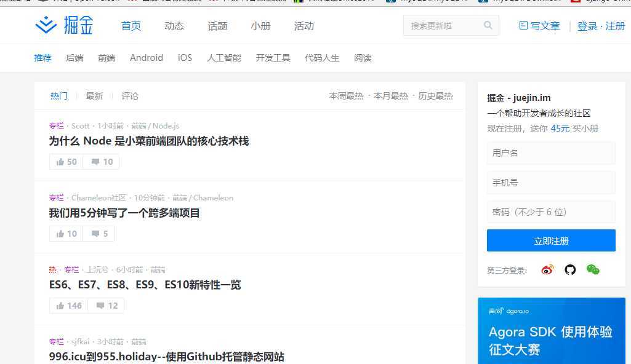The width and height of the screenshot is (631, 364).
Task: Click the Node.js tag
Action: 166,126
